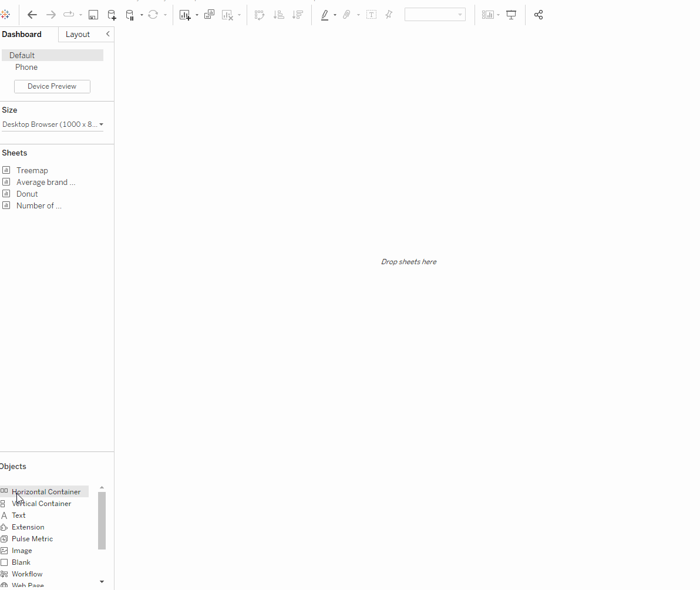Choose the Vertical Container object

point(41,504)
